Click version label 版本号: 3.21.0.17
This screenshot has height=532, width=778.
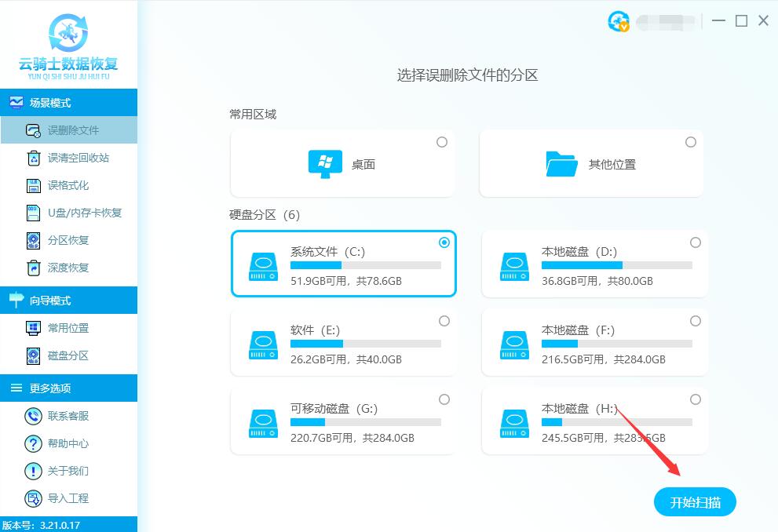[41, 525]
